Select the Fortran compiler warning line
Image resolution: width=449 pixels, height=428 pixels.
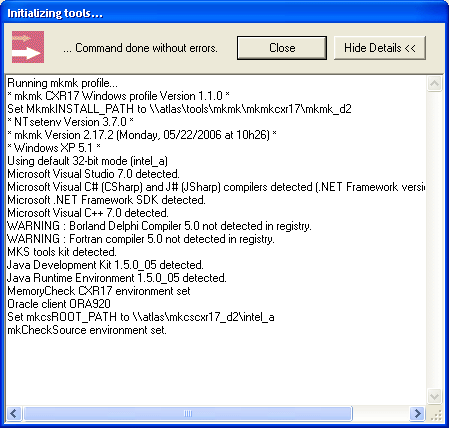point(141,239)
